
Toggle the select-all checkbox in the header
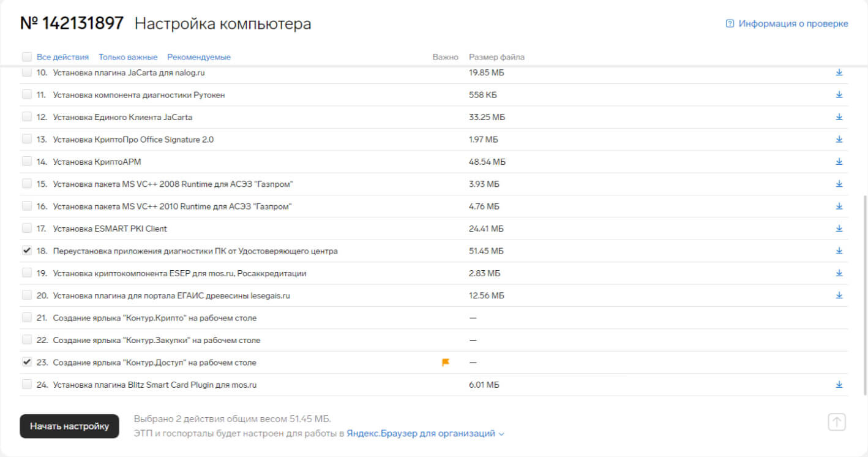click(x=27, y=57)
